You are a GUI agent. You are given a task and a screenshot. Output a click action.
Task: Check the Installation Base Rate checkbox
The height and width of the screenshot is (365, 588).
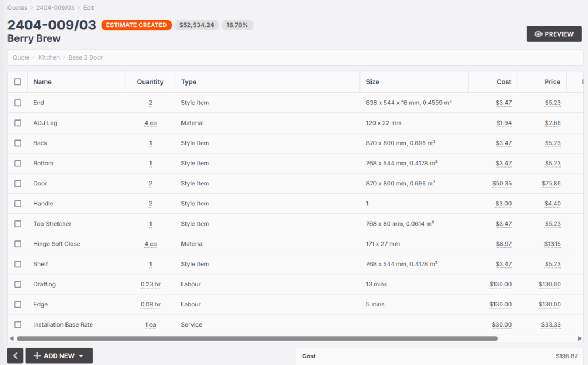point(18,325)
